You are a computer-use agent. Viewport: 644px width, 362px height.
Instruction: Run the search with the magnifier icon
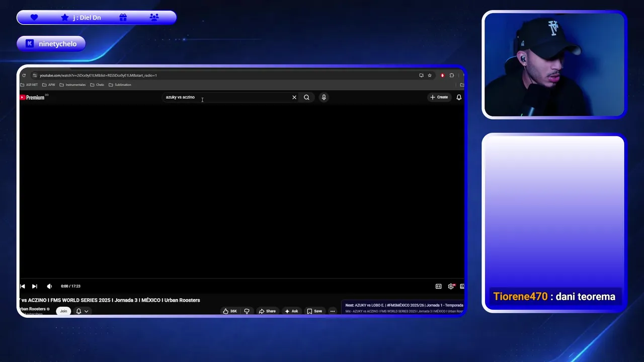point(306,98)
